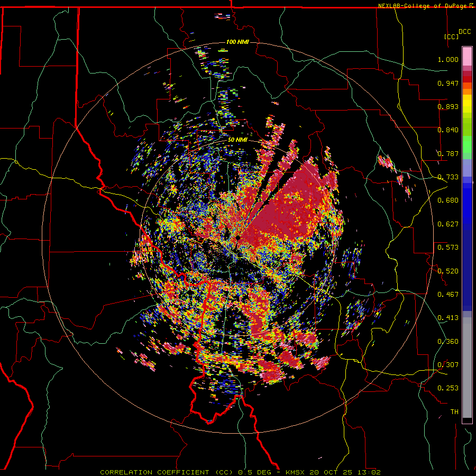The width and height of the screenshot is (476, 476).
Task: Click the 20 OCT 25 date text
Action: pos(331,472)
